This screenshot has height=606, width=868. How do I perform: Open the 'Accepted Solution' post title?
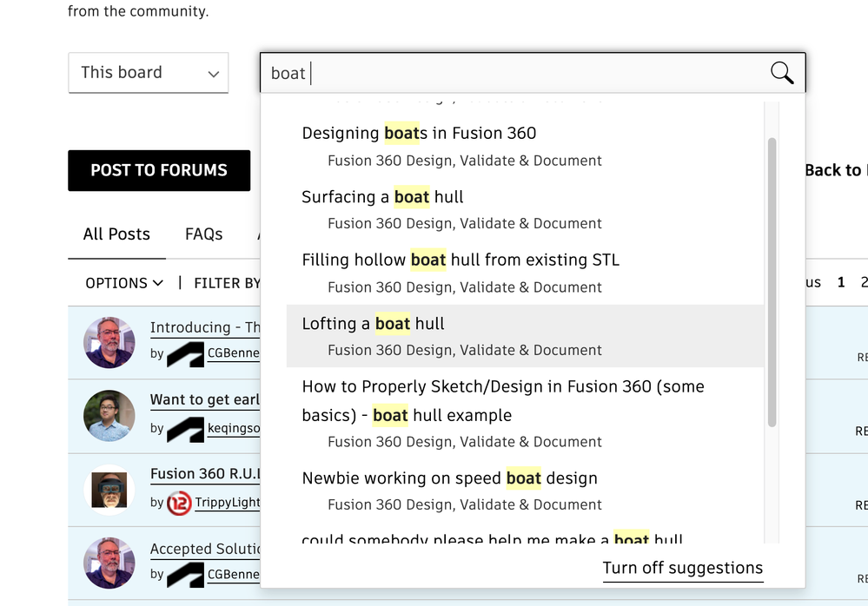(x=205, y=549)
